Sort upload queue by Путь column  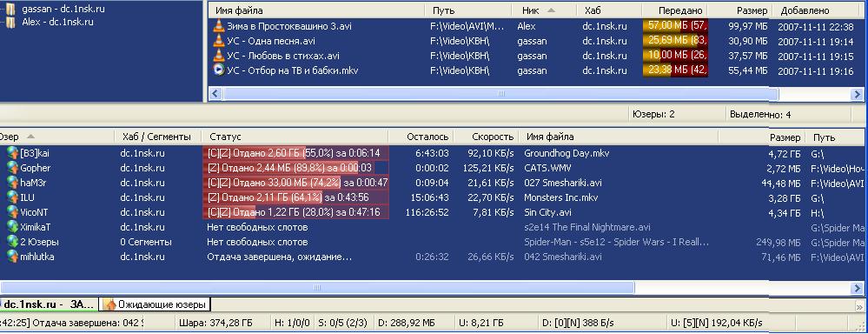(470, 10)
